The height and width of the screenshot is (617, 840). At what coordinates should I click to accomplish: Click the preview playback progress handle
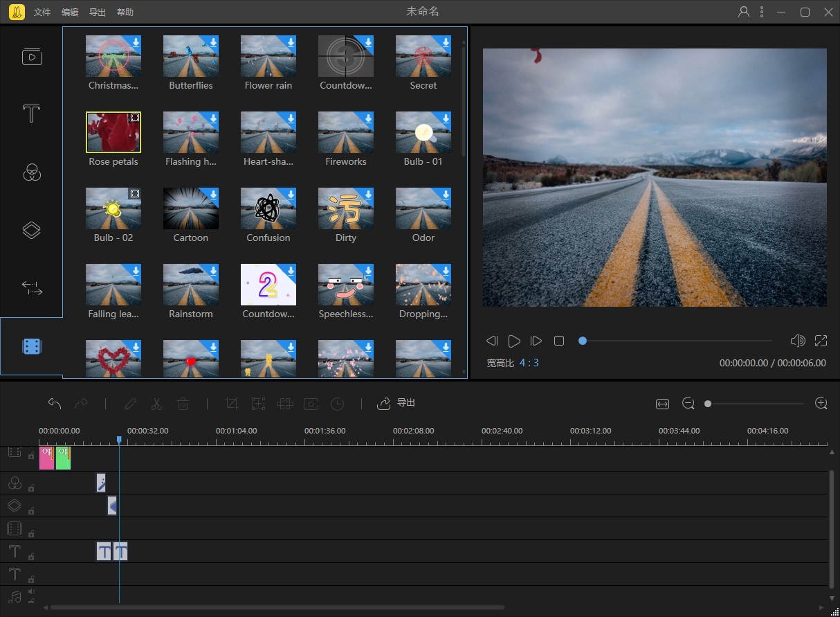[583, 341]
